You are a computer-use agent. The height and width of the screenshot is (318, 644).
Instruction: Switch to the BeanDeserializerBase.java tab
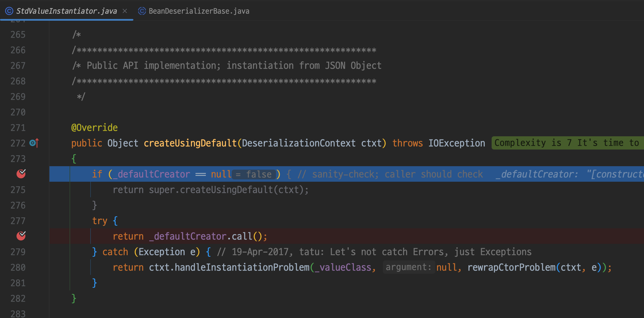coord(199,11)
